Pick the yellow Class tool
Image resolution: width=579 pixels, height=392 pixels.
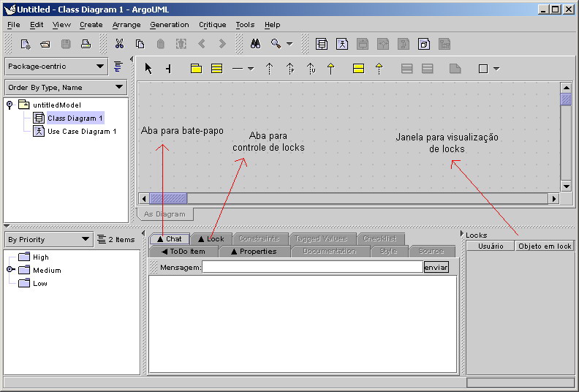pos(216,69)
